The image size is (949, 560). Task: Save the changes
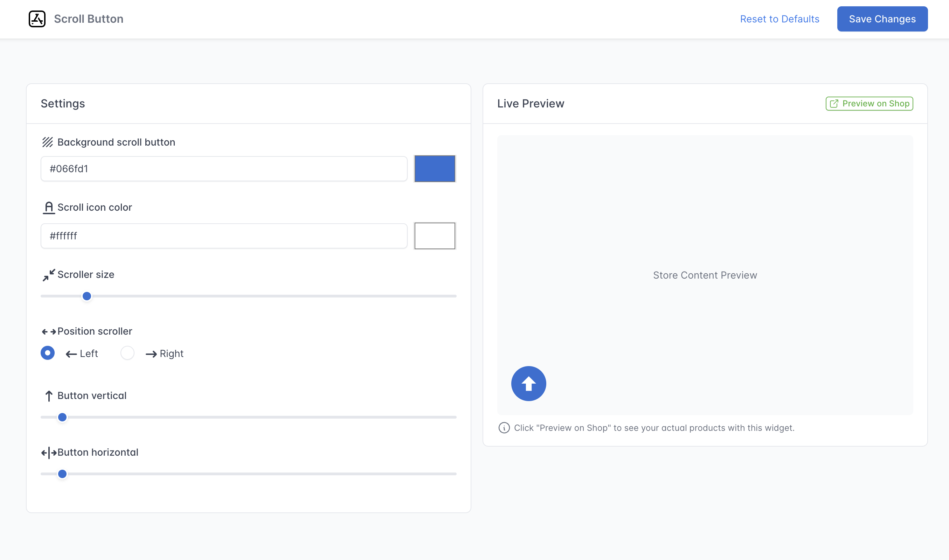click(x=882, y=19)
